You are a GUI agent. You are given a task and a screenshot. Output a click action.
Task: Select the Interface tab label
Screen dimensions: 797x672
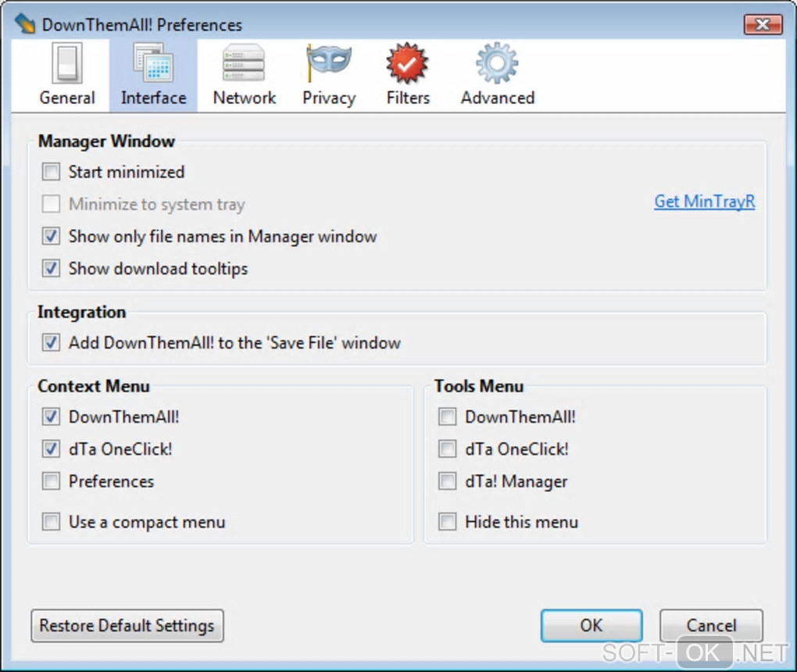click(153, 98)
